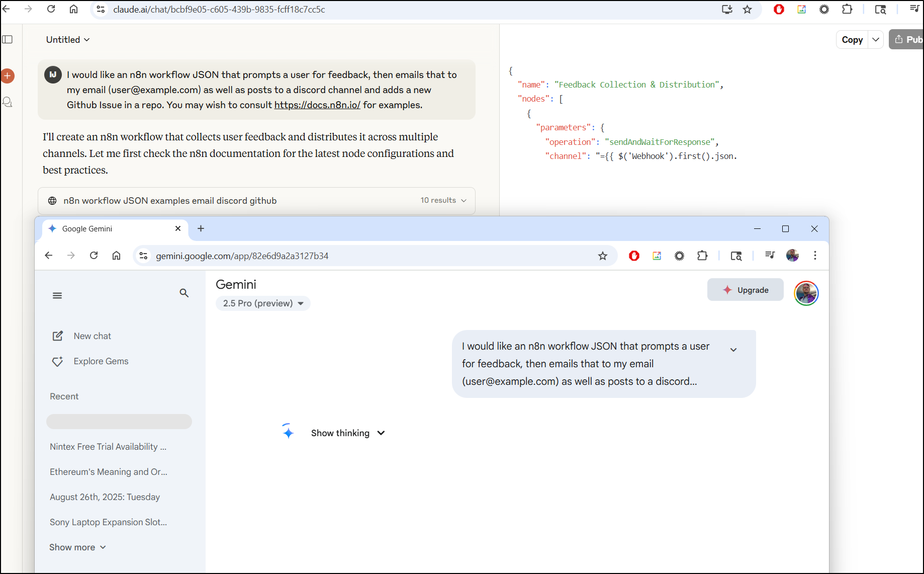Image resolution: width=924 pixels, height=574 pixels.
Task: Open the media control icon in Gemini toolbar
Action: 769,256
